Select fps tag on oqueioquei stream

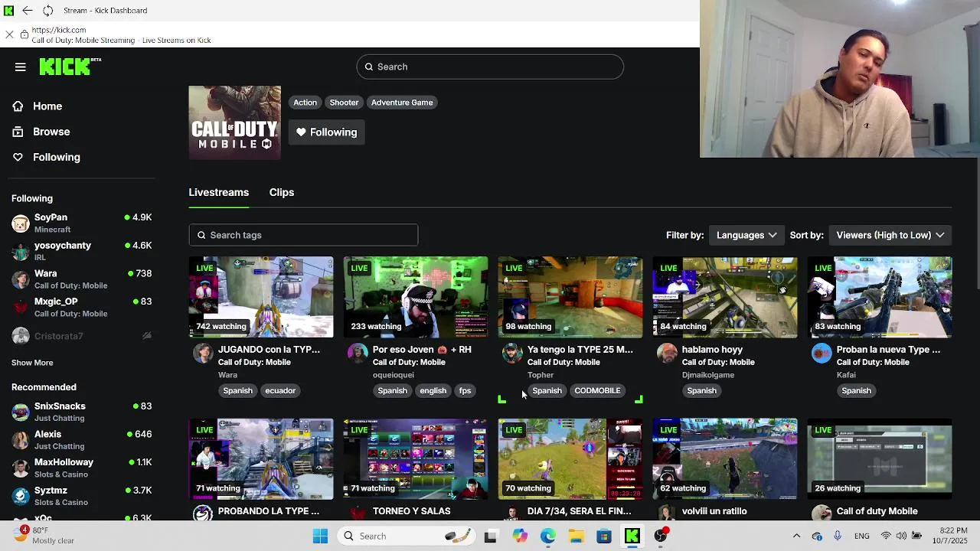(x=465, y=391)
